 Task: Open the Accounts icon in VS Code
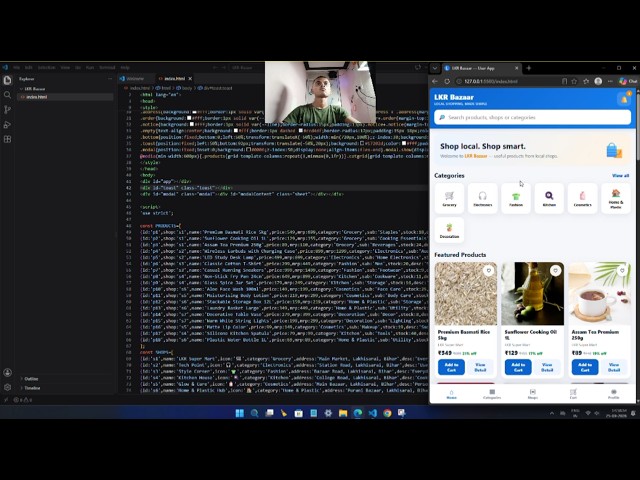(7, 372)
